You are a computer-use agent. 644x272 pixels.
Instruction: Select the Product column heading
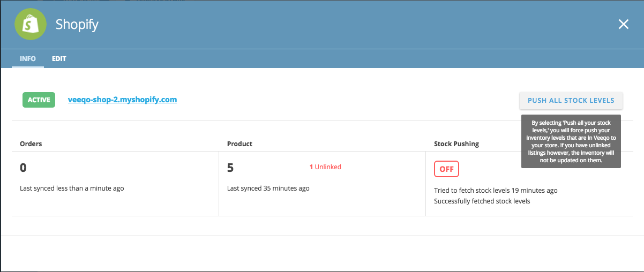click(x=239, y=144)
